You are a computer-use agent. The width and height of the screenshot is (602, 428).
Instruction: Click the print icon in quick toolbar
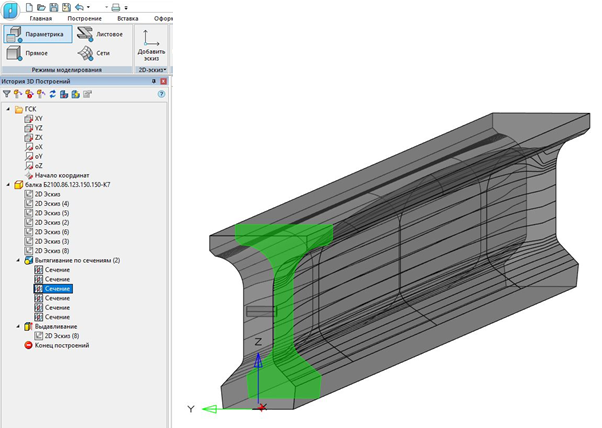tap(116, 6)
